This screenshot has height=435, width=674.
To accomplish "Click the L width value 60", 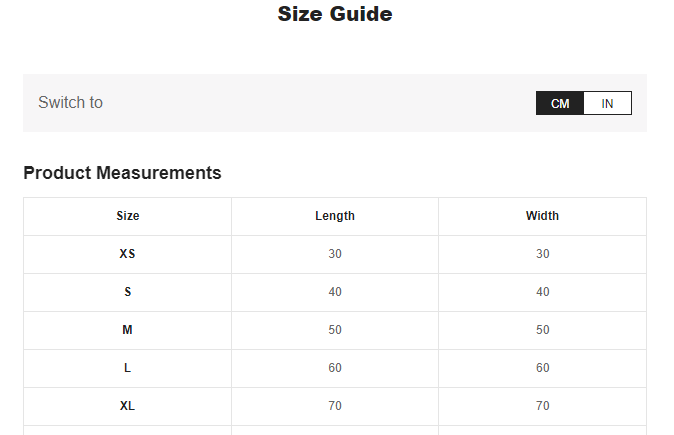I will 542,368.
